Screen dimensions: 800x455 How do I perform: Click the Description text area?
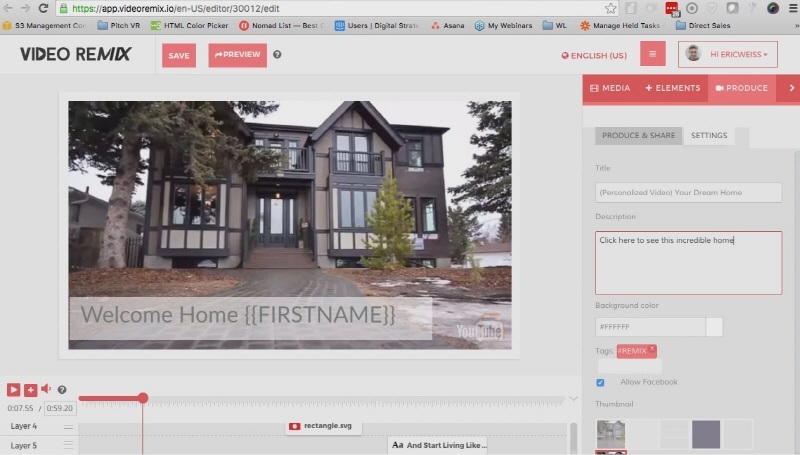point(688,263)
